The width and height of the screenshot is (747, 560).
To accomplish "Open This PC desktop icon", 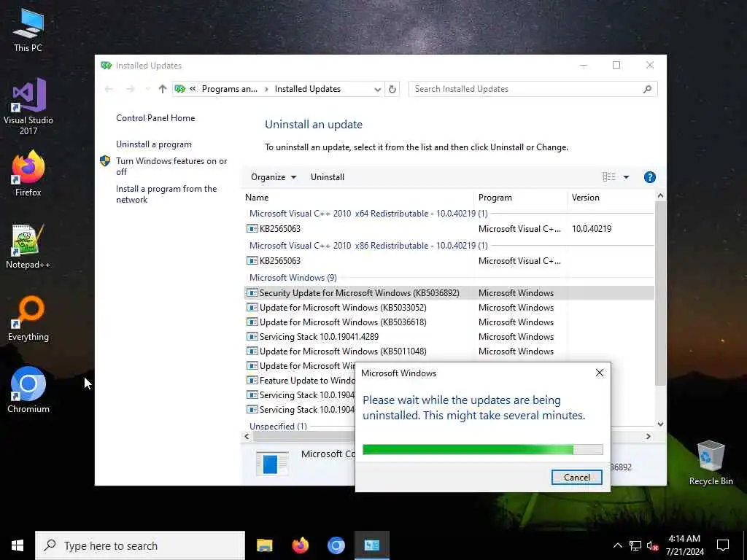I will pos(28,30).
